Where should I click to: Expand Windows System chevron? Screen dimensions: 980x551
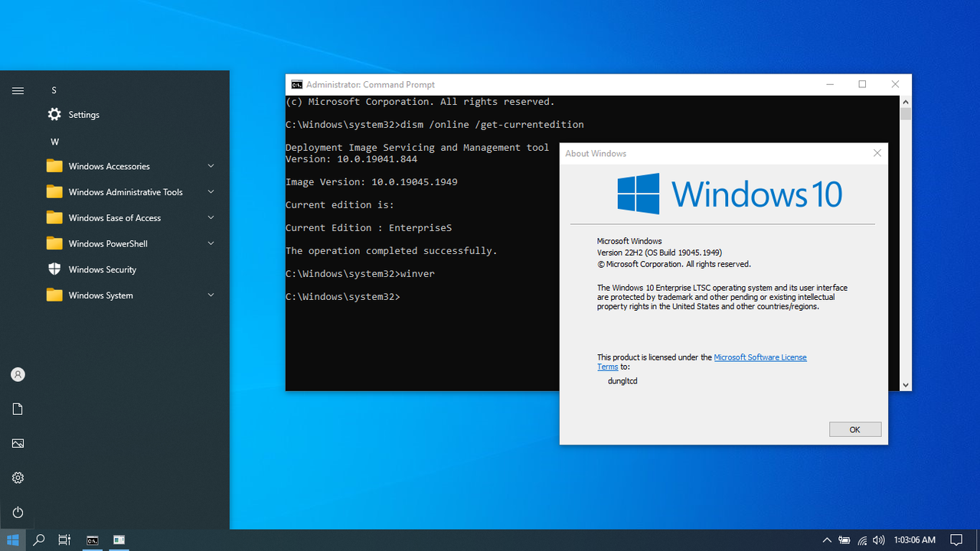point(211,295)
